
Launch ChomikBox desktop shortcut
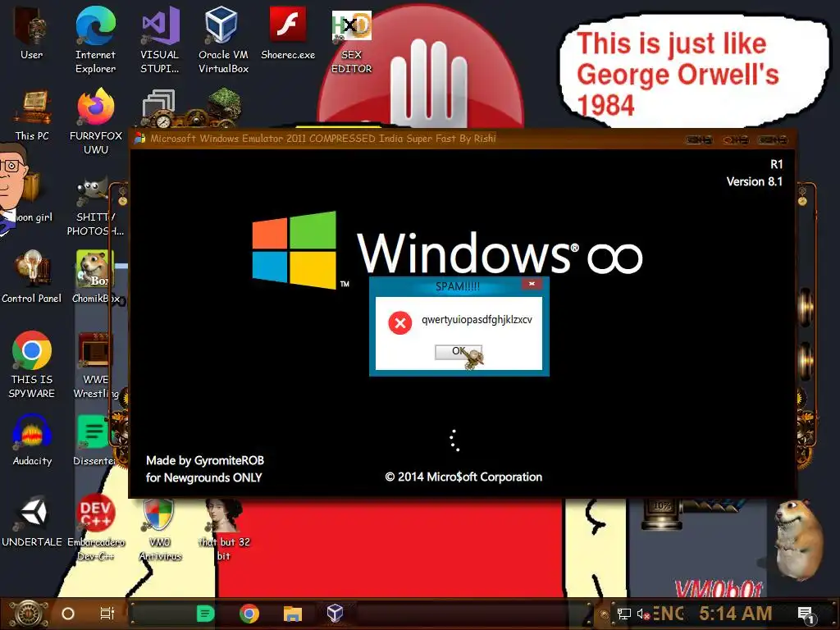[x=95, y=276]
